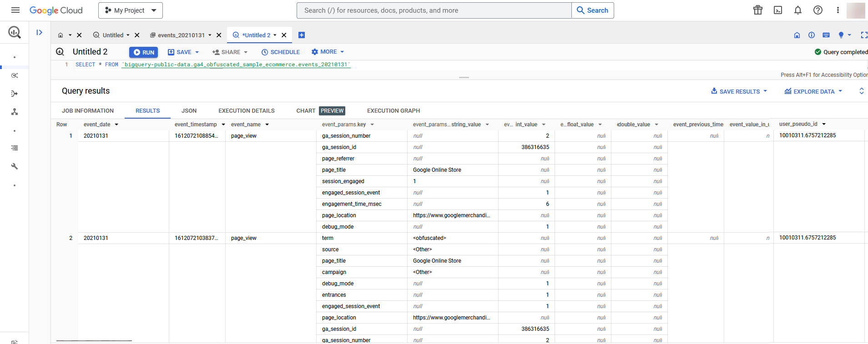Image resolution: width=868 pixels, height=344 pixels.
Task: Switch to the EXECUTION DETAILS tab
Action: pos(246,110)
